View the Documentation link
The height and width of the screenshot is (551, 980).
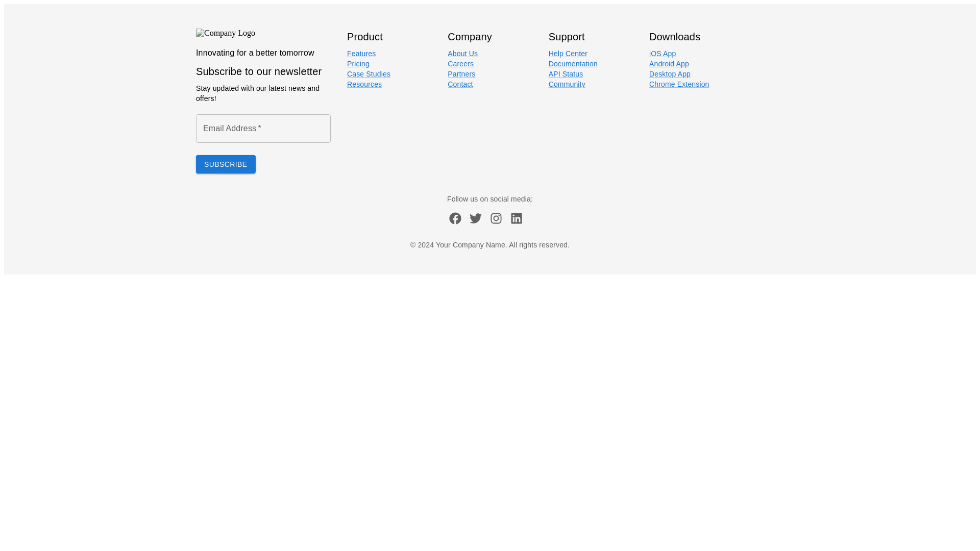click(x=572, y=64)
